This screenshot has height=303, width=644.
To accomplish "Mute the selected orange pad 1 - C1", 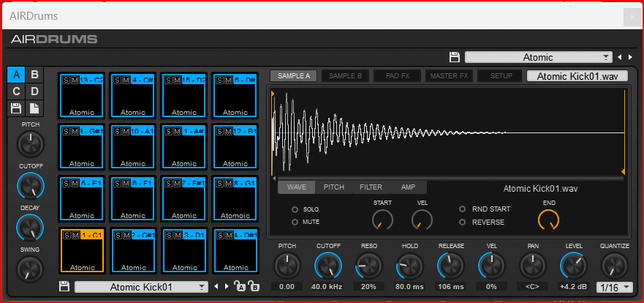I will 75,234.
